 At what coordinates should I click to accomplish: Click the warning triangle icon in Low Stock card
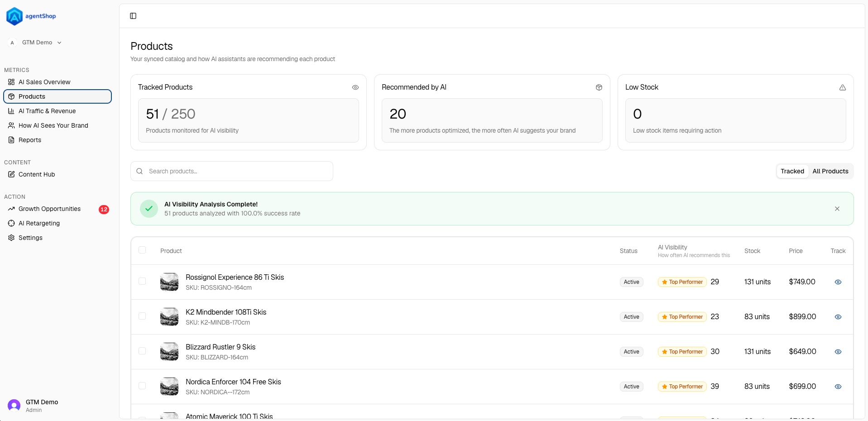(843, 87)
